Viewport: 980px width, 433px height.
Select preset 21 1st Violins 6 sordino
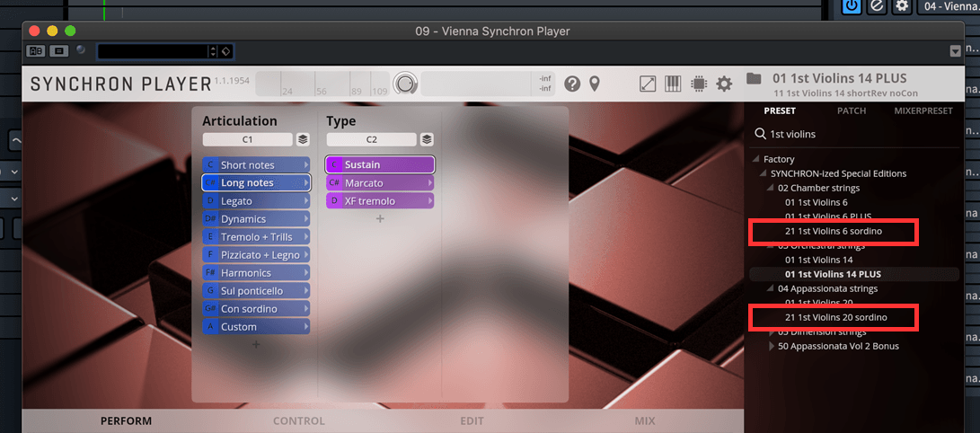(833, 231)
